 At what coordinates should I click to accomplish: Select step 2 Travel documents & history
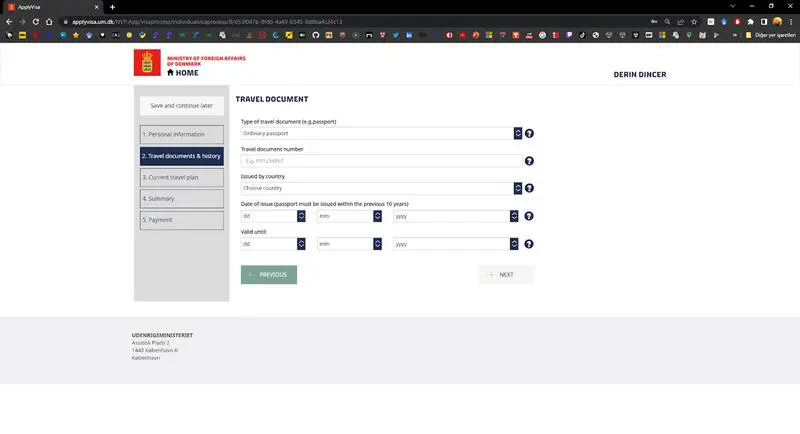tap(182, 156)
